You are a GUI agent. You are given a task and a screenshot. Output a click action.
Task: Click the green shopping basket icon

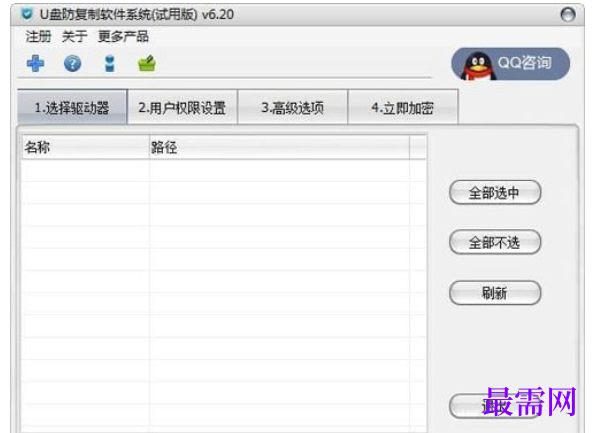pos(147,63)
